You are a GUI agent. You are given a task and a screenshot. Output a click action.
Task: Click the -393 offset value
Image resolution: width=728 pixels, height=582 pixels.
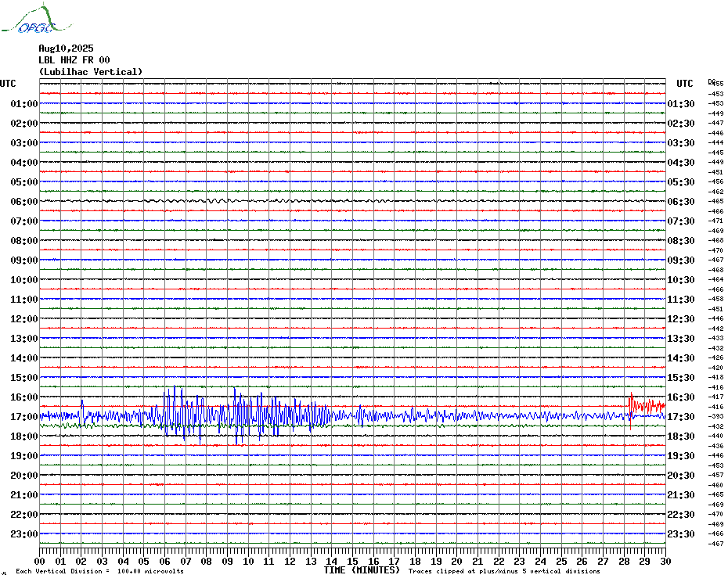point(716,416)
